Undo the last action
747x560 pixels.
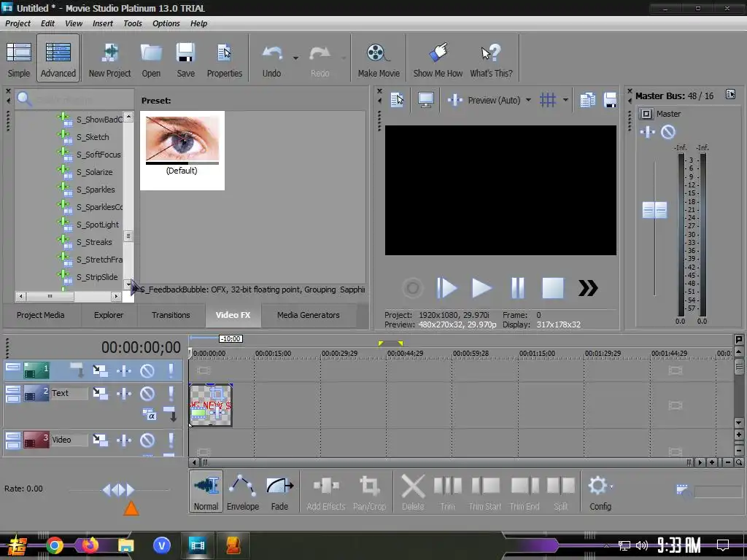click(x=272, y=60)
